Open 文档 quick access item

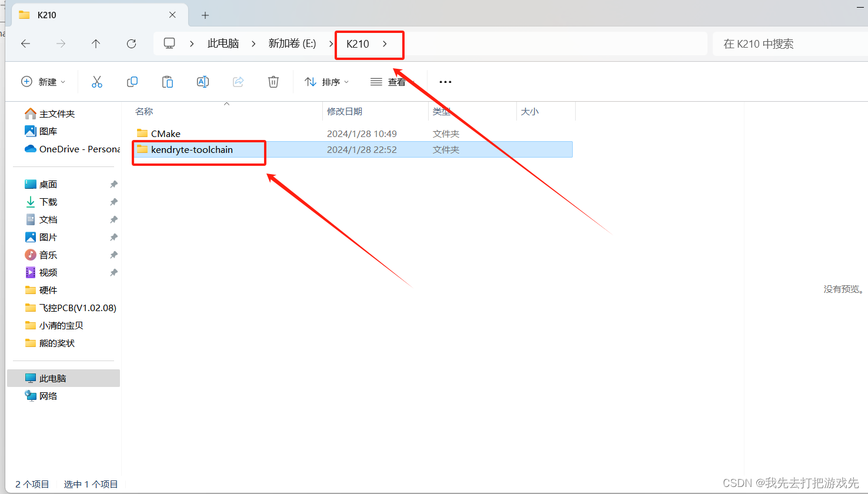coord(41,219)
